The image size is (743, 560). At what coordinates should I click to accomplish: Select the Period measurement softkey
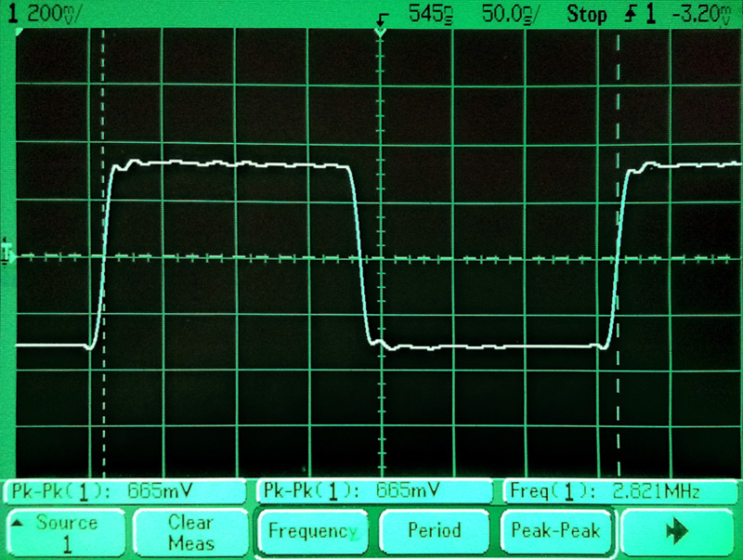click(x=435, y=530)
